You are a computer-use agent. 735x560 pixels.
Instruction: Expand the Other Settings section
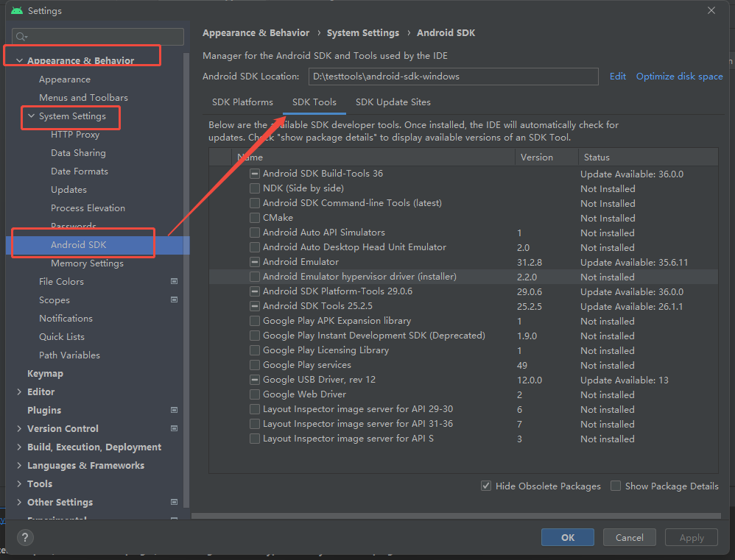(x=19, y=502)
